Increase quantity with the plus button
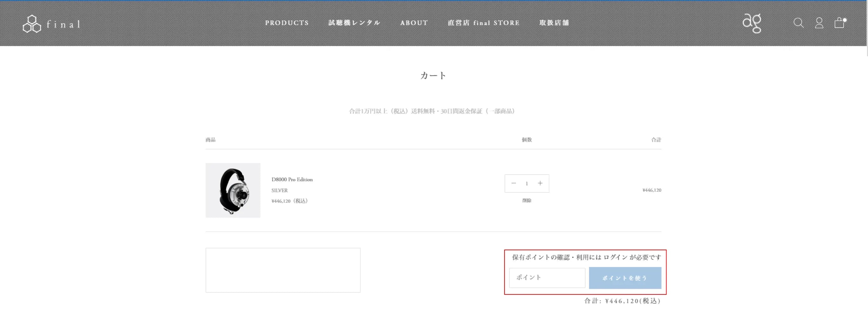The image size is (868, 324). coord(540,183)
